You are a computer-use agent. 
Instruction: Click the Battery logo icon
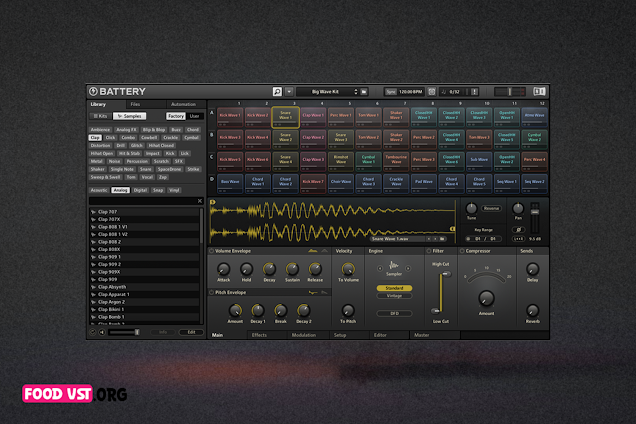click(93, 91)
